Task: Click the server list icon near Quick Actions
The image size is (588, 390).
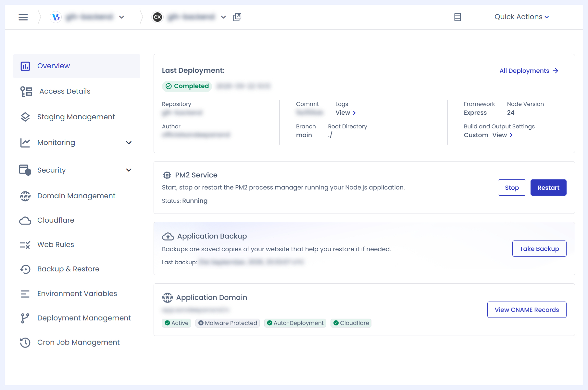Action: coord(457,17)
